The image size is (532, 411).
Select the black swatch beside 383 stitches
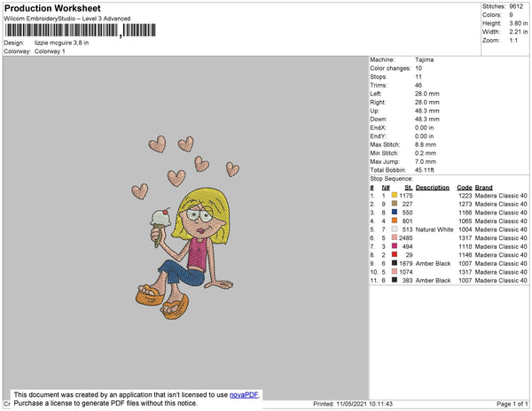tap(395, 280)
